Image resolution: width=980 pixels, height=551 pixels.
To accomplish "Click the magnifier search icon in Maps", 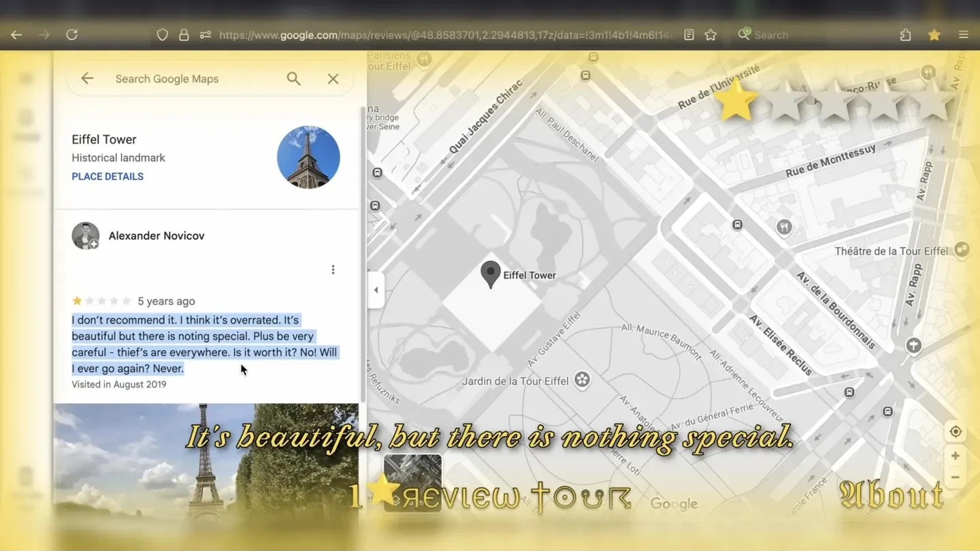I will pyautogui.click(x=293, y=79).
